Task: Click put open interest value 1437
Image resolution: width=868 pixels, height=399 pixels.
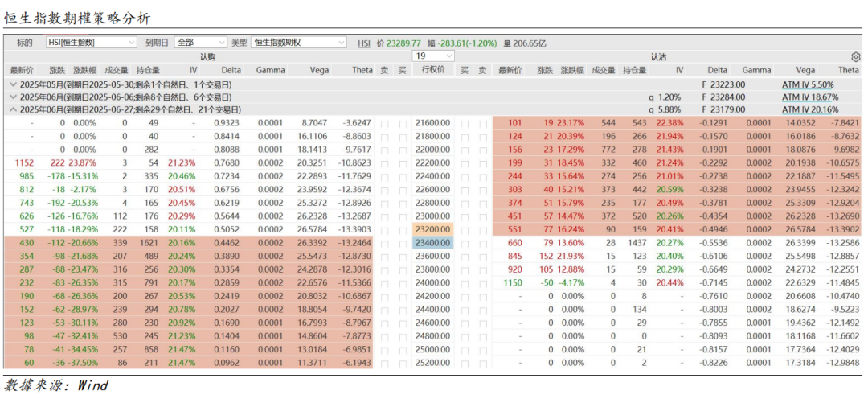Action: [637, 241]
